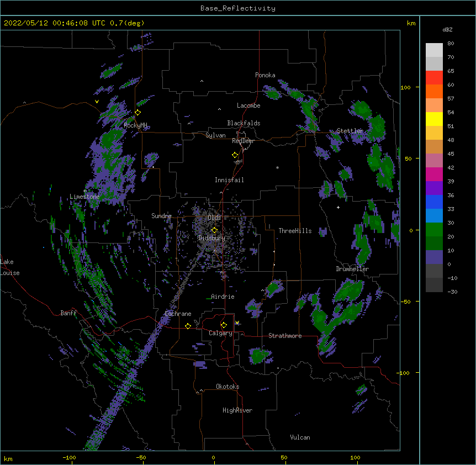Click the yellow V marker northwest of RockyMH

(97, 102)
